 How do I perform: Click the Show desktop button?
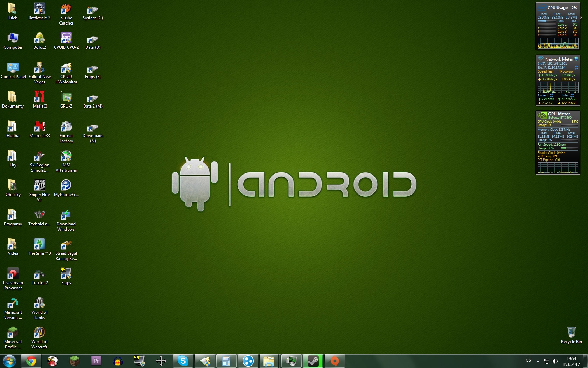pyautogui.click(x=586, y=361)
